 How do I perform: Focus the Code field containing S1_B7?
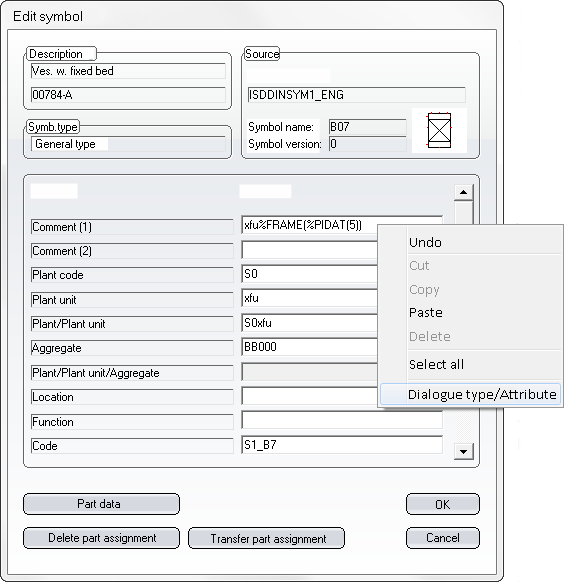click(342, 445)
